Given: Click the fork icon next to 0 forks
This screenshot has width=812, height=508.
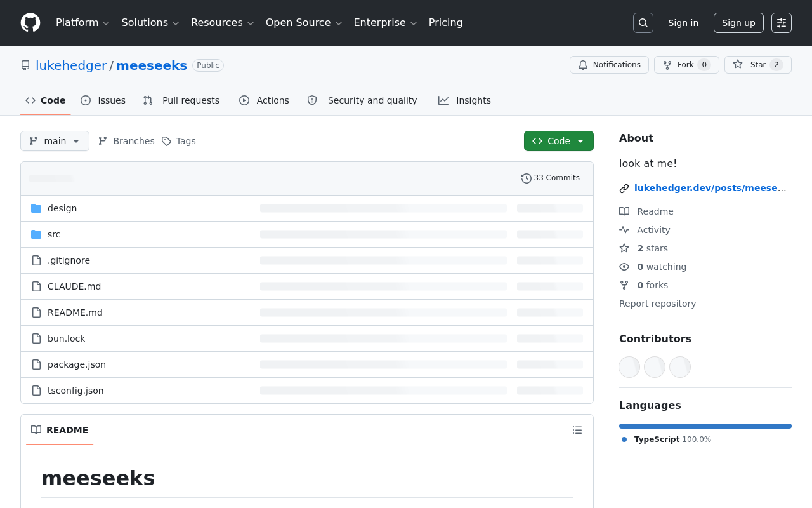Looking at the screenshot, I should (x=624, y=285).
